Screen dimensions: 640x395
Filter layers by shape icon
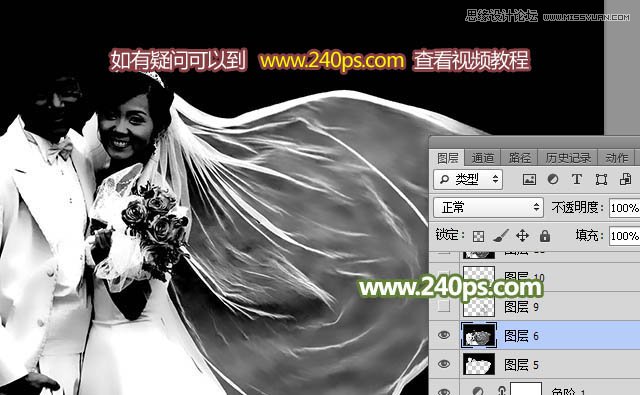pyautogui.click(x=601, y=179)
